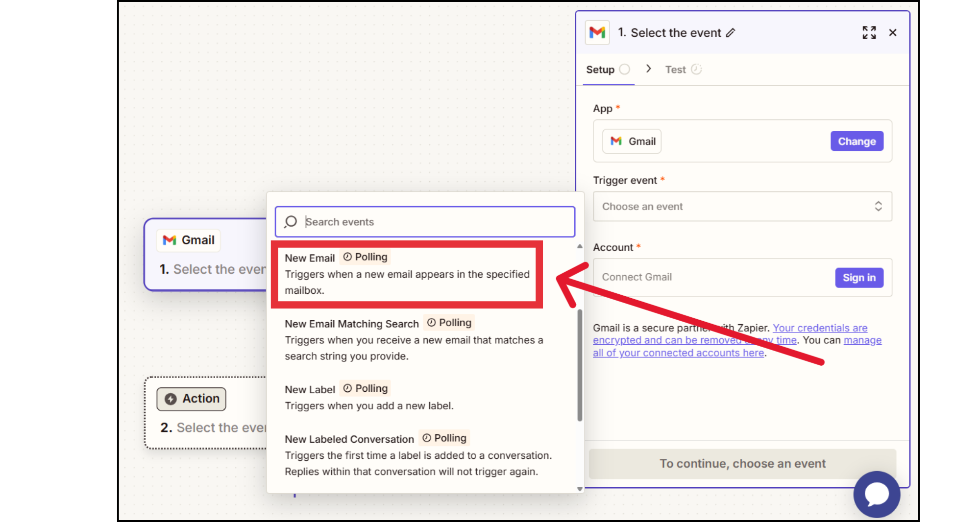Click the "Trigger event" field label
The height and width of the screenshot is (522, 980).
tap(625, 180)
